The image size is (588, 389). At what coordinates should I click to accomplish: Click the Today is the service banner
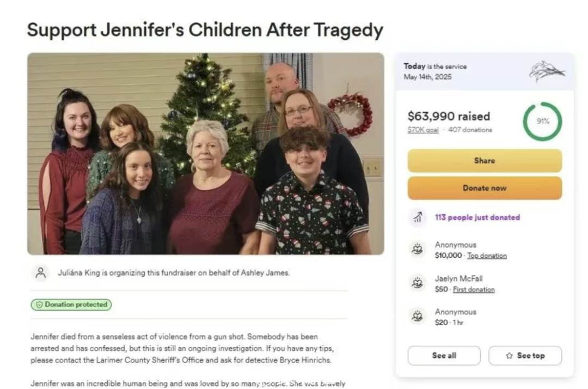tap(485, 72)
